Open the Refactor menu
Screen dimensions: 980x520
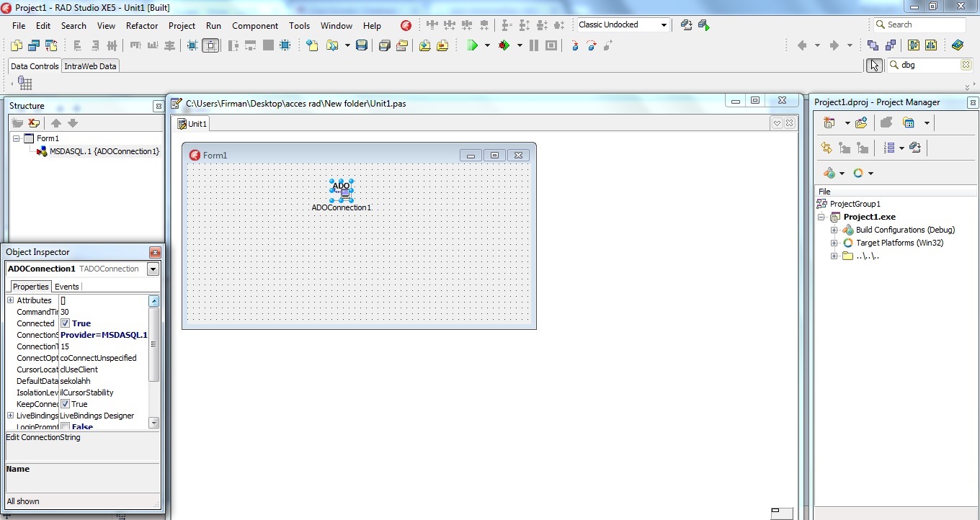click(142, 25)
